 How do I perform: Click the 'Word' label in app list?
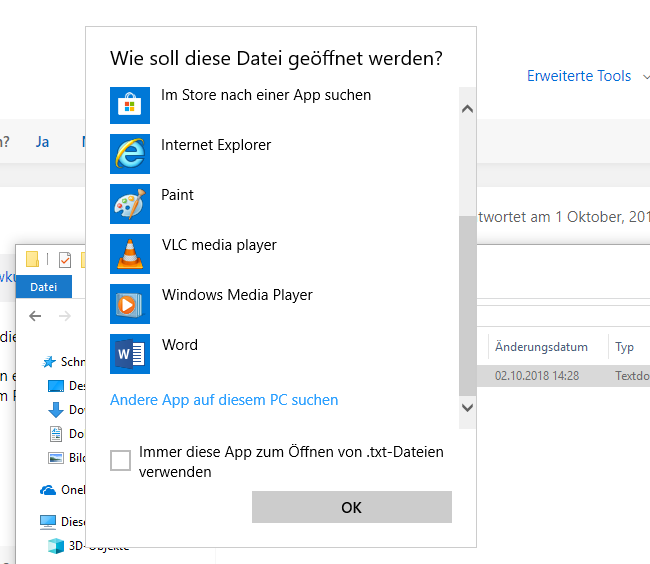point(179,345)
